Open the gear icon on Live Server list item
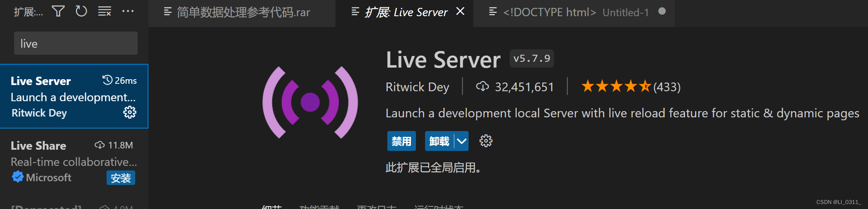This screenshot has height=209, width=868. (x=130, y=112)
